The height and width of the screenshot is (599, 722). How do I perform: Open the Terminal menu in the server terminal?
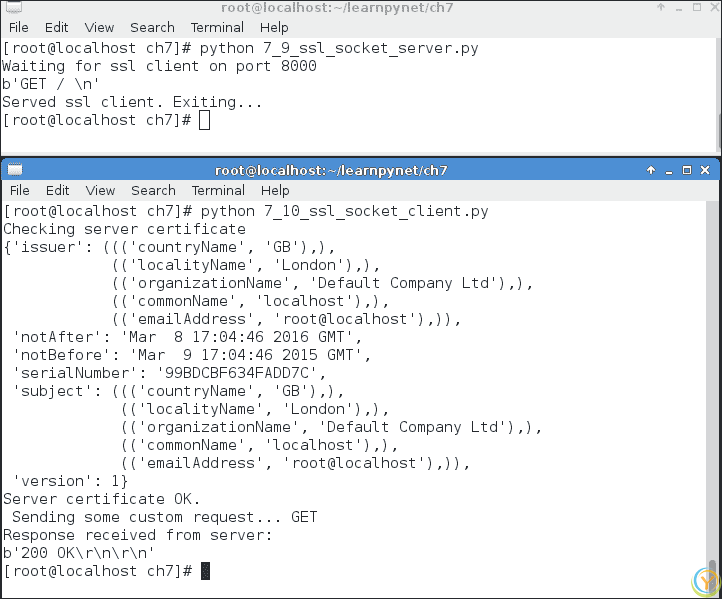217,27
